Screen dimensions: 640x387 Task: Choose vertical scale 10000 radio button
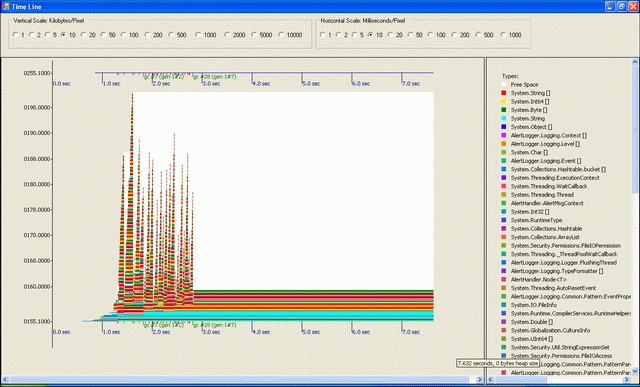290,35
